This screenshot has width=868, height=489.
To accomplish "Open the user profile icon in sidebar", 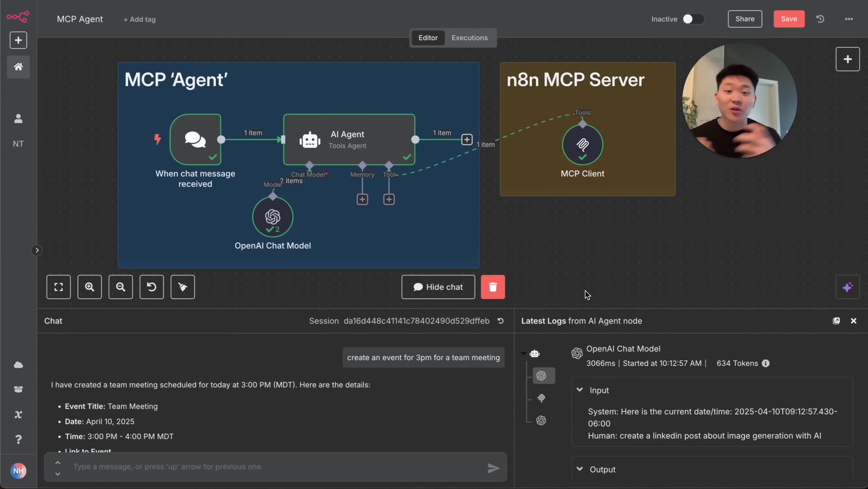I will pyautogui.click(x=18, y=118).
